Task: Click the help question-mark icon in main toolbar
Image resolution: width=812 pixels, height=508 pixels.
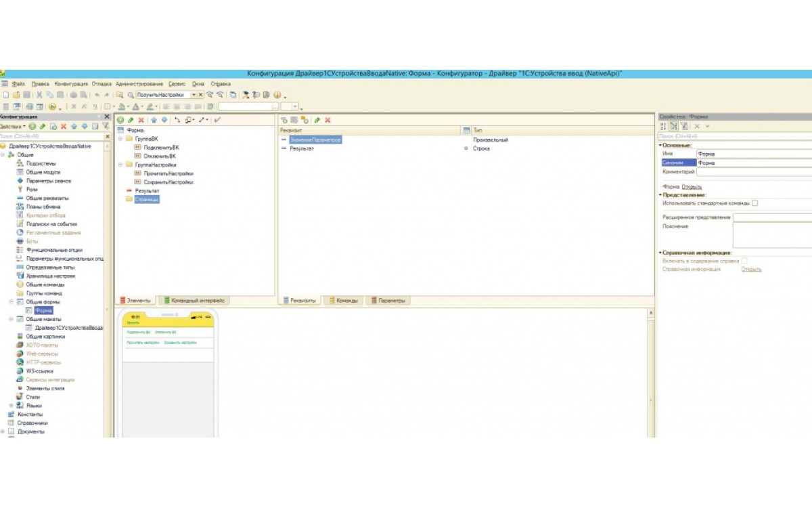Action: (x=277, y=96)
